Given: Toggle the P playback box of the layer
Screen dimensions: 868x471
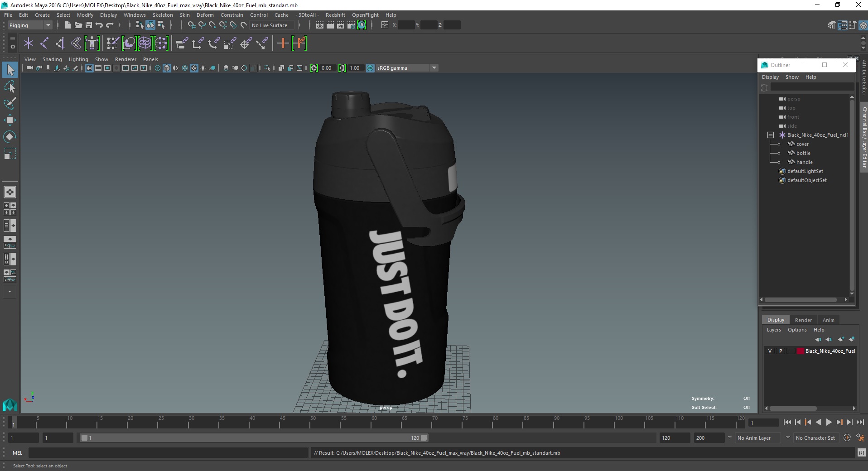Looking at the screenshot, I should coord(780,351).
